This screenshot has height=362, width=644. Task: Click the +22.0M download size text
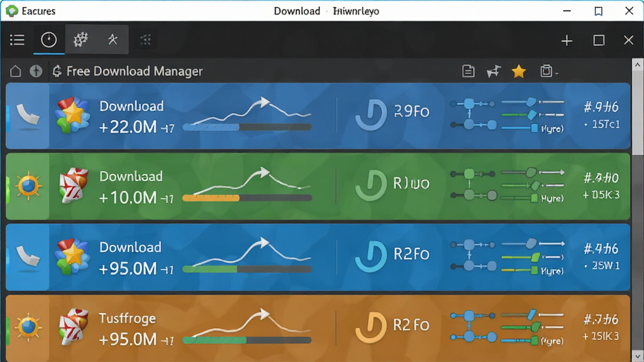pos(128,127)
